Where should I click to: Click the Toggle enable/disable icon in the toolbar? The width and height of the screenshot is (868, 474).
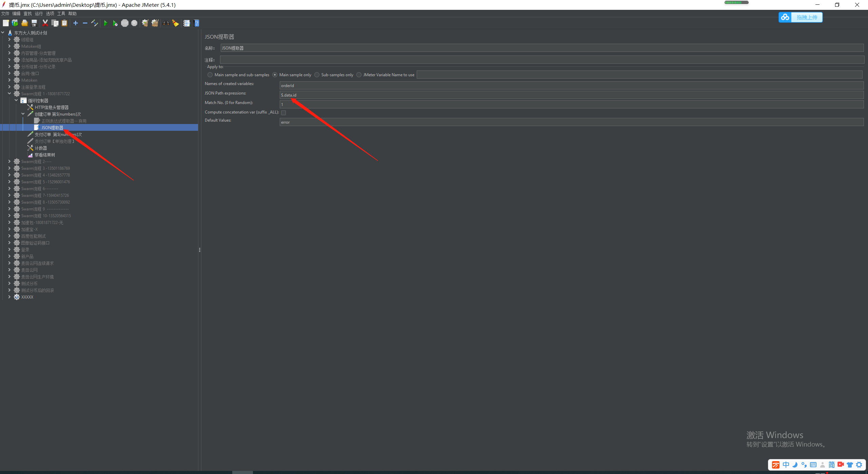tap(95, 23)
